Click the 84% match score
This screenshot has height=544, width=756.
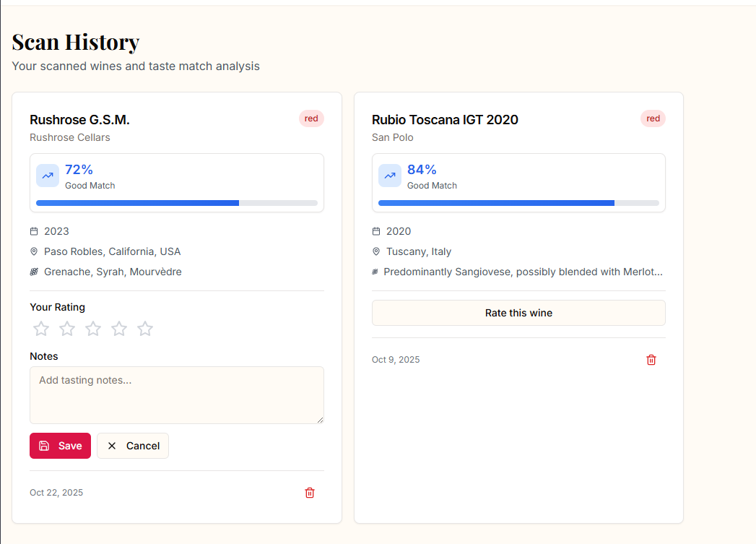[x=422, y=170]
